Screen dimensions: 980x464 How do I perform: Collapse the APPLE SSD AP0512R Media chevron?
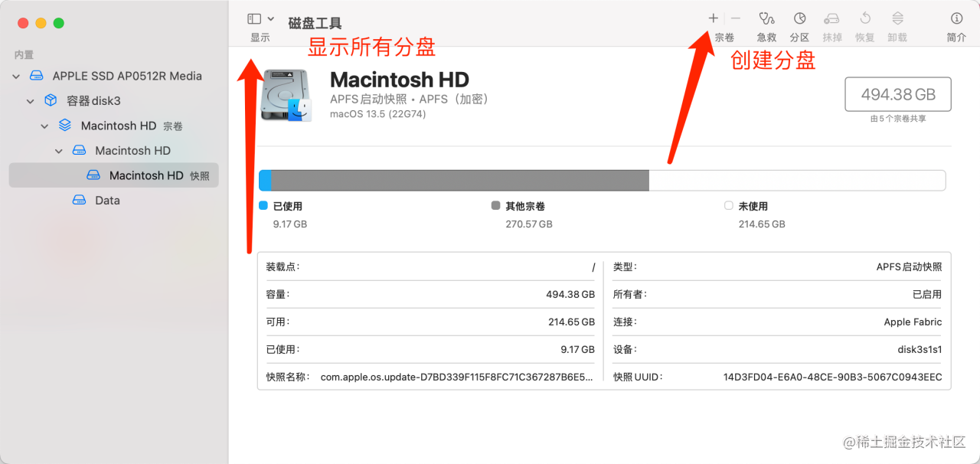pyautogui.click(x=16, y=76)
